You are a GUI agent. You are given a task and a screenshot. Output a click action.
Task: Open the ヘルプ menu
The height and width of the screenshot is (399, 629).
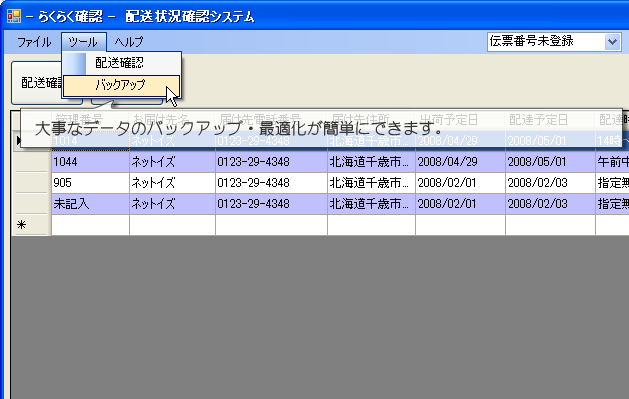click(x=129, y=42)
